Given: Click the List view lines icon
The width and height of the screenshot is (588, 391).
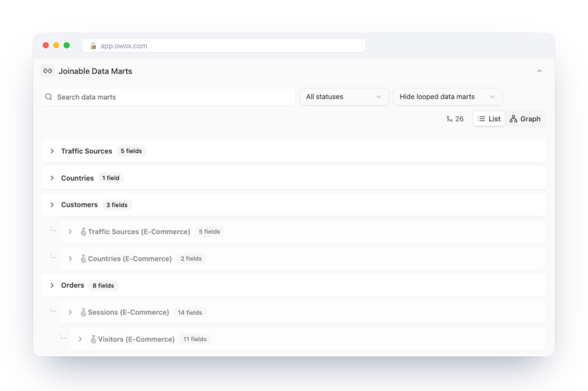Looking at the screenshot, I should coord(482,119).
